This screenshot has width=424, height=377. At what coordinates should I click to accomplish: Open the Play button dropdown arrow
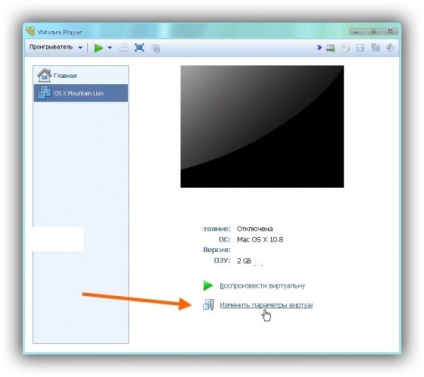click(110, 48)
